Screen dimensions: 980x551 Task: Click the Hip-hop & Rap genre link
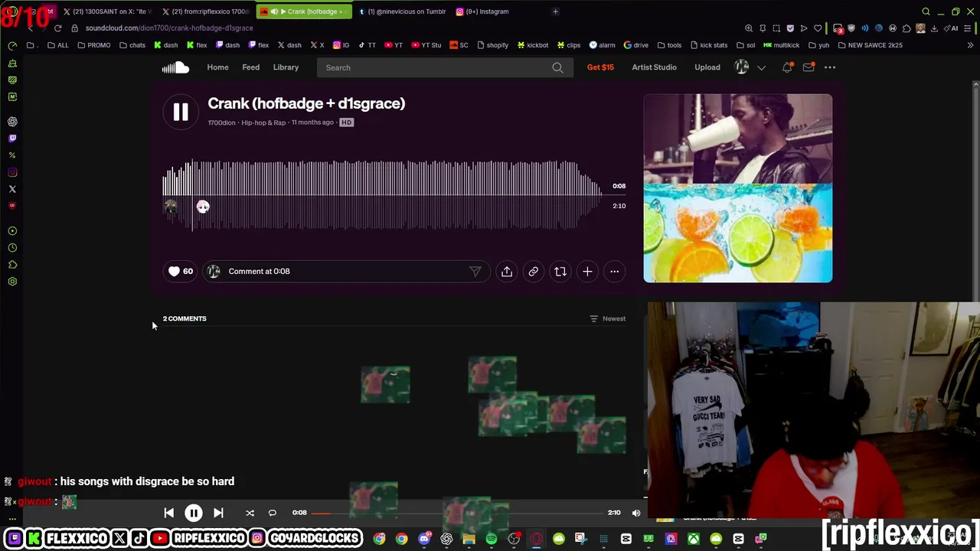[263, 122]
